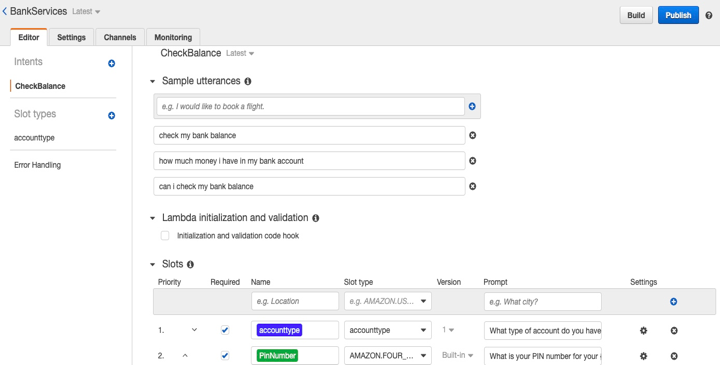Focus the new sample utterance input
Image resolution: width=720 pixels, height=365 pixels.
(310, 107)
